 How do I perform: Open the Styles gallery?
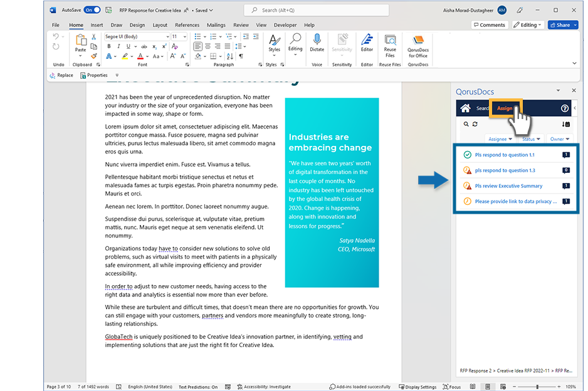tap(274, 44)
